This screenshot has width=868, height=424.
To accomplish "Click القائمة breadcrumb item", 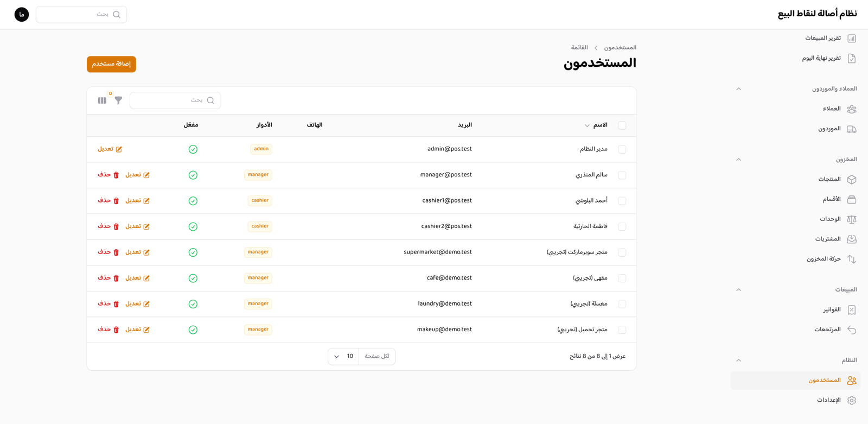I will click(x=579, y=48).
